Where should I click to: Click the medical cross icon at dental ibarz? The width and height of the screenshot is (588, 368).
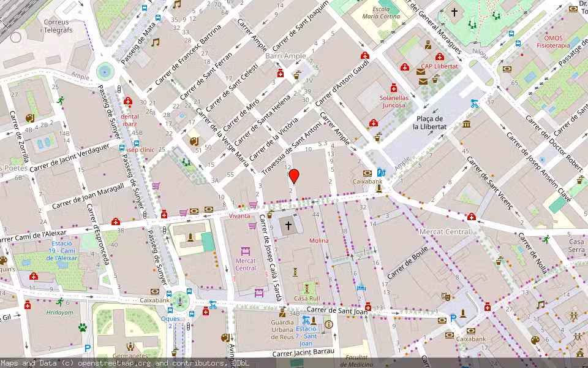click(127, 99)
